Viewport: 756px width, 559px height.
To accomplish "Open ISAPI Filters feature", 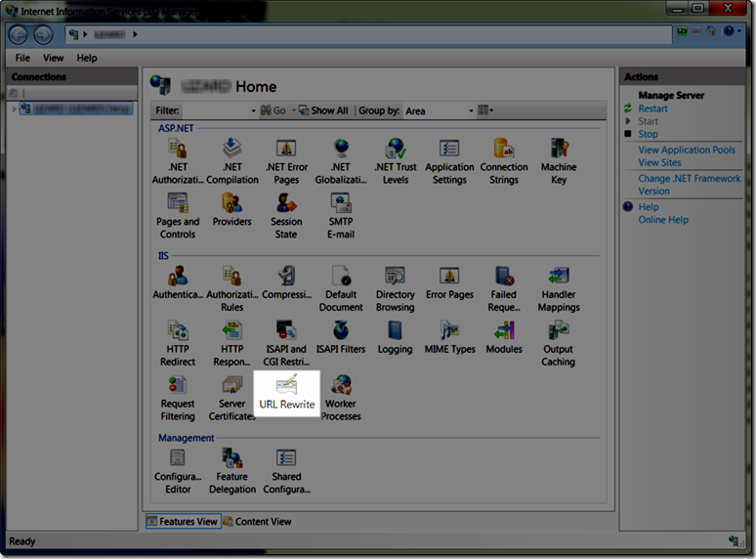I will (341, 337).
